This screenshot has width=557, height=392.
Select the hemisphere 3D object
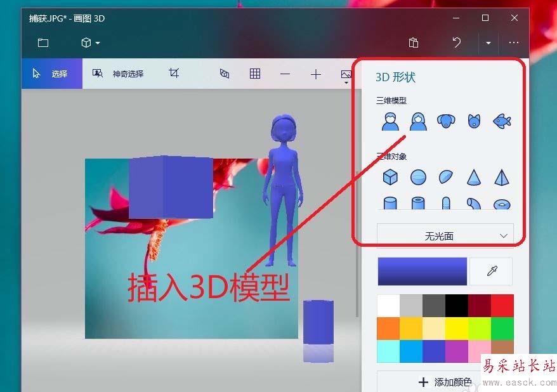point(446,177)
